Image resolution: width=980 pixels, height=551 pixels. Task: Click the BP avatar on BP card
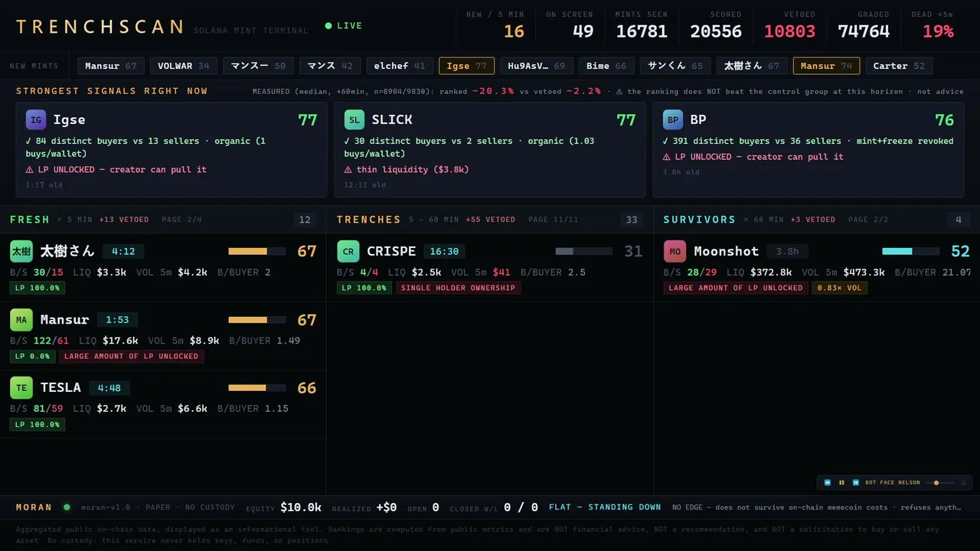click(x=673, y=119)
